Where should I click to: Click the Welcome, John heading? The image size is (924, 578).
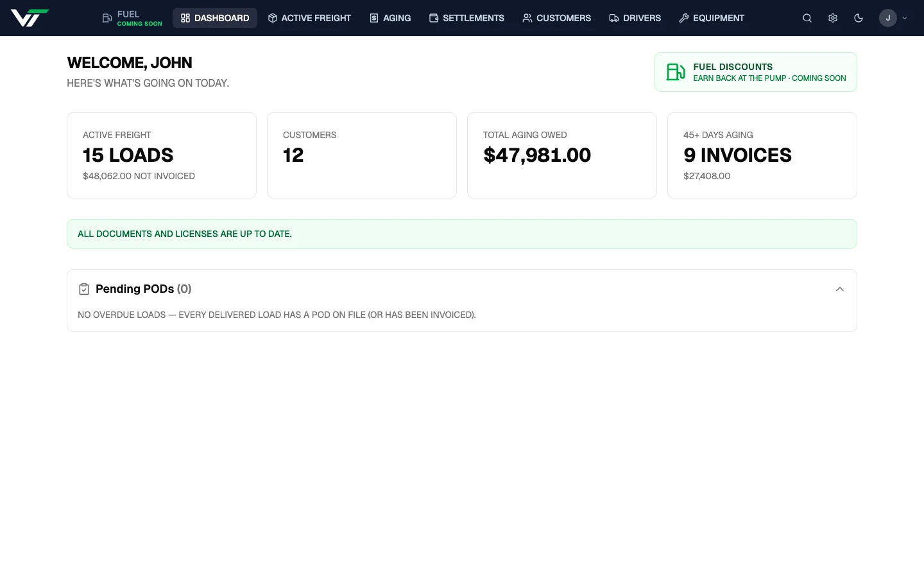[x=130, y=63]
